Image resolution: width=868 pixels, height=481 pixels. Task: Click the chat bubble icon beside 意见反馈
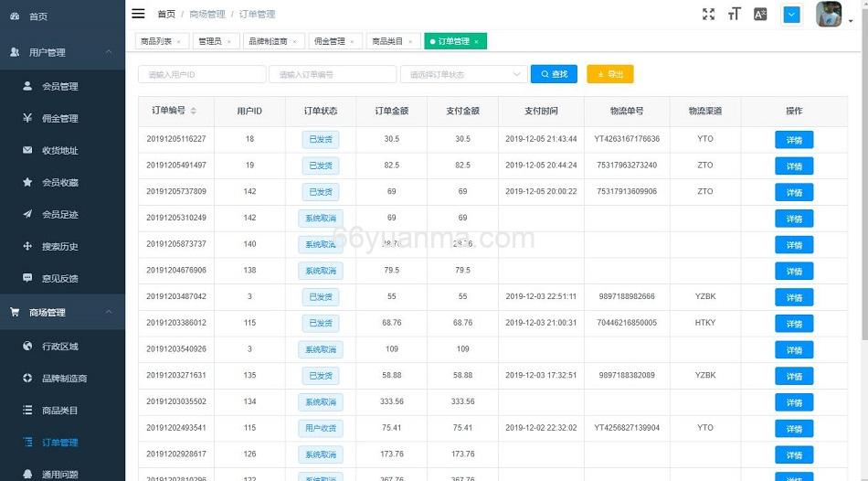[x=27, y=278]
